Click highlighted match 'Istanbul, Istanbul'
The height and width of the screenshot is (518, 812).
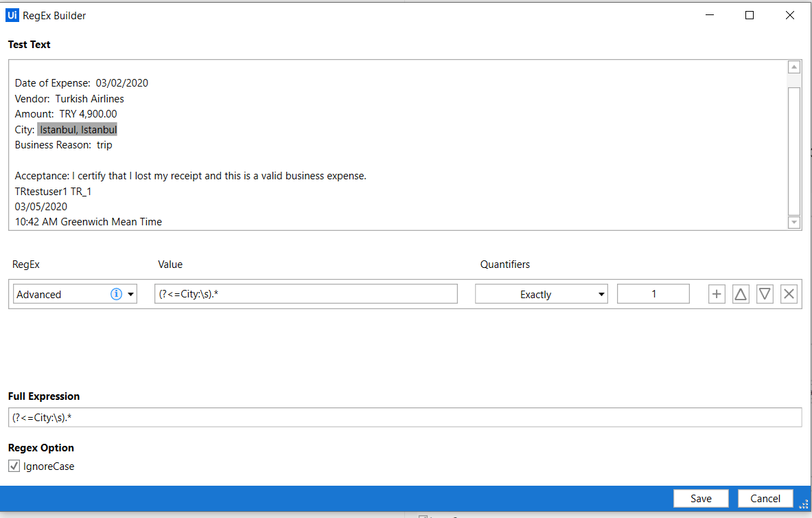click(x=78, y=129)
